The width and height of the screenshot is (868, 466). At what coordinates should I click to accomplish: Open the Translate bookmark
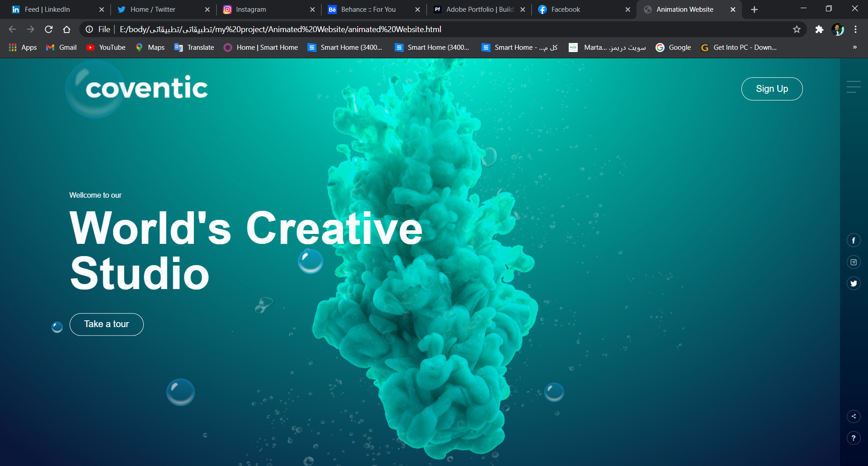(x=194, y=47)
